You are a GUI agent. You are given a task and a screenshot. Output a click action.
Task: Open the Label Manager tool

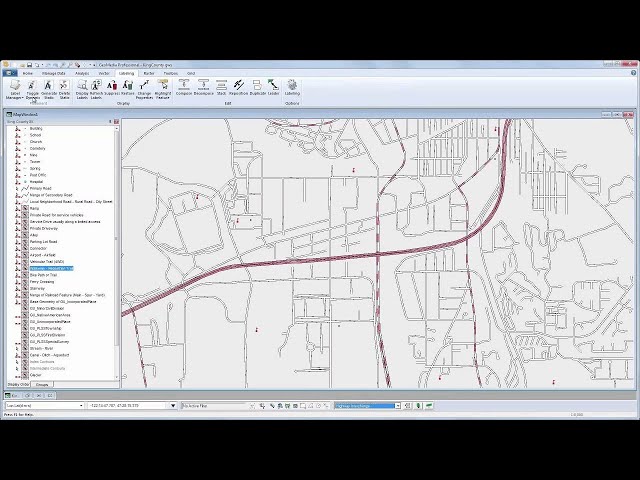point(15,89)
